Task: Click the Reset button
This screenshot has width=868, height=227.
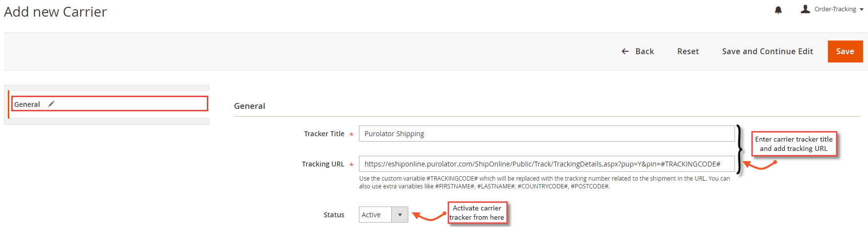Action: point(688,51)
